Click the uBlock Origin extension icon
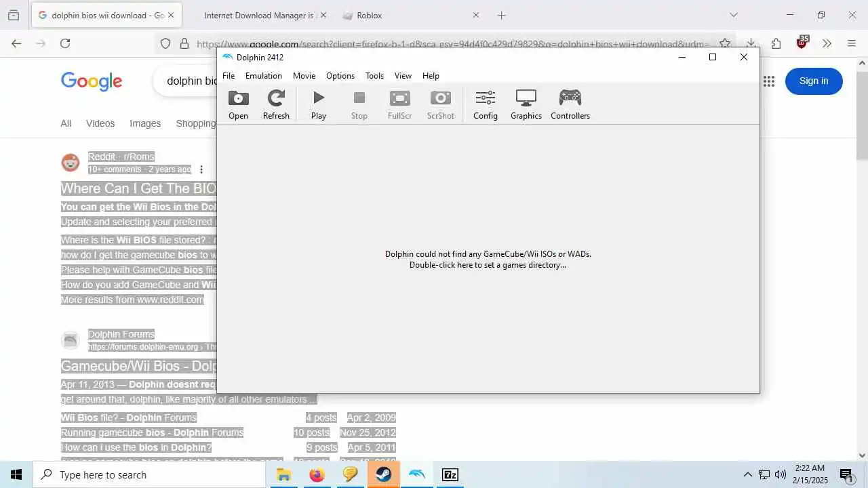This screenshot has height=488, width=868. pyautogui.click(x=802, y=43)
